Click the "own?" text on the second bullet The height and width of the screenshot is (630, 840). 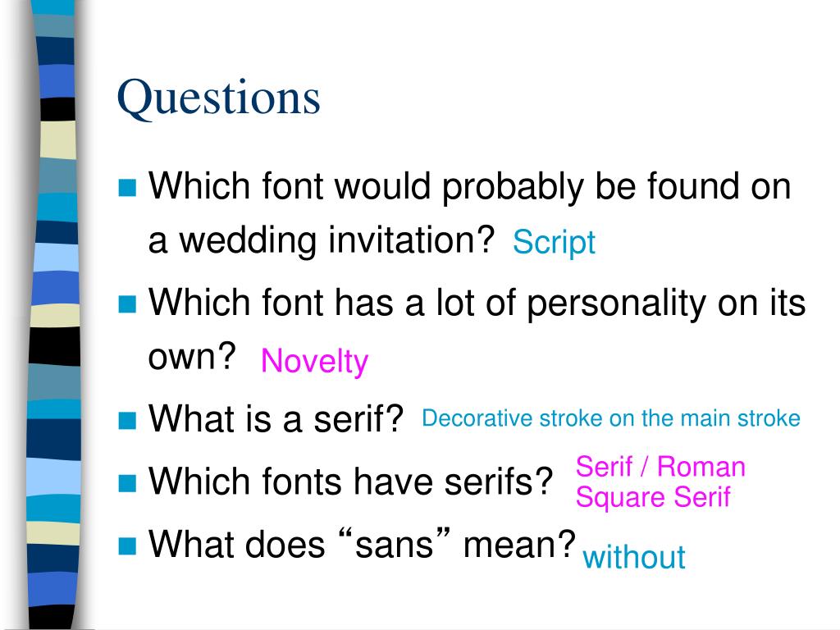(192, 357)
